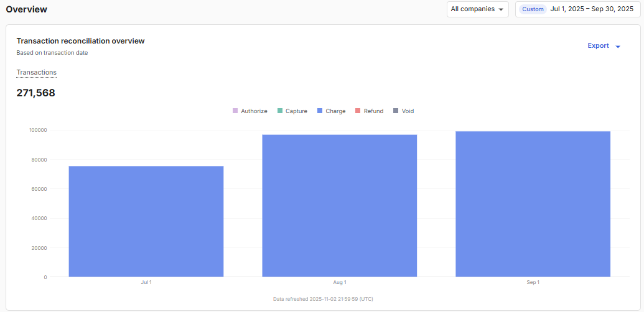
Task: Click the All companies caret icon
Action: coord(501,9)
